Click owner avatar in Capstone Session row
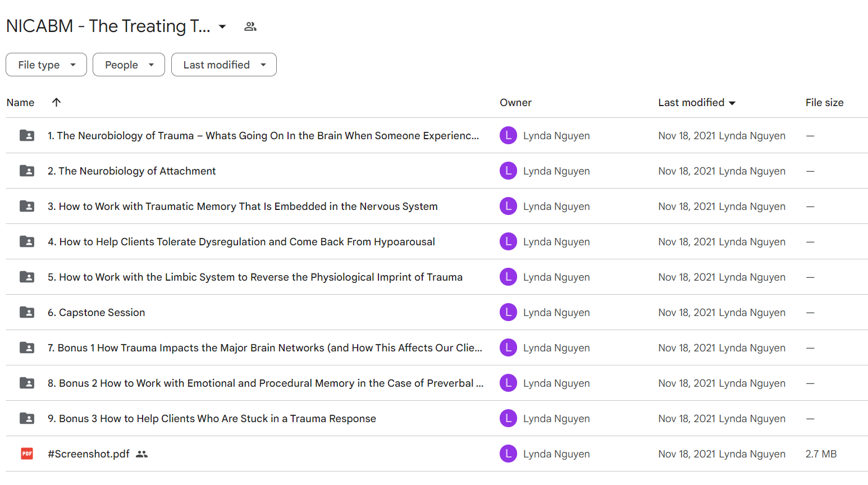The width and height of the screenshot is (868, 485). coord(508,312)
